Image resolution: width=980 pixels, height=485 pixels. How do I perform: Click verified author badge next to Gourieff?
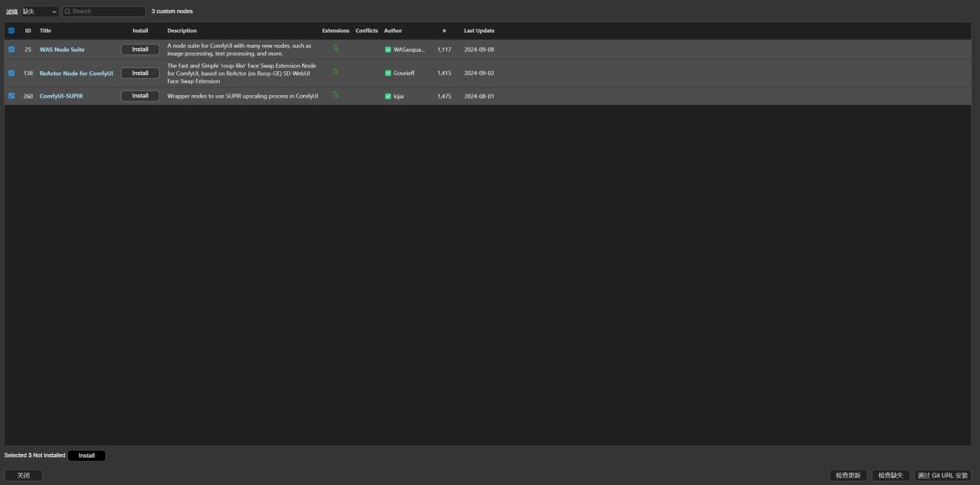(388, 73)
